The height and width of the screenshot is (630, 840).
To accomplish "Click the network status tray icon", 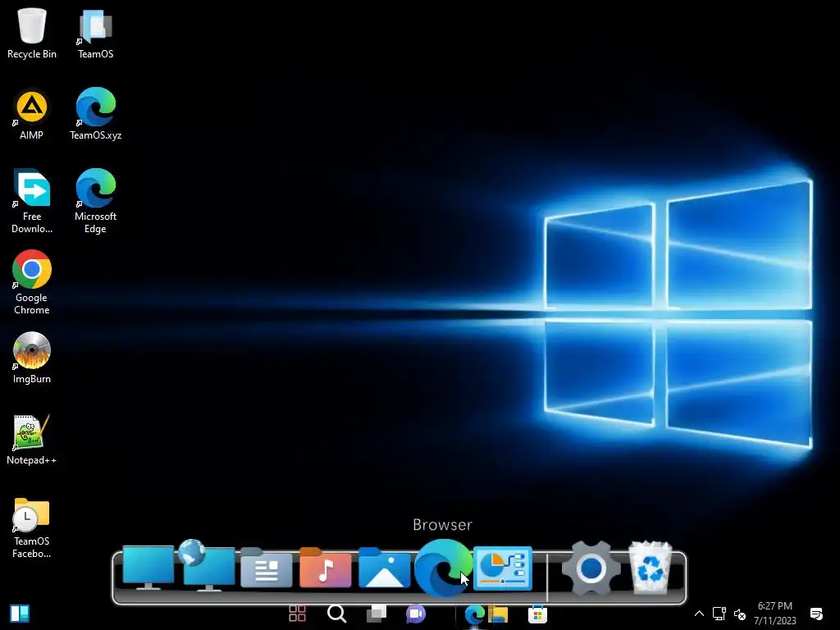I will (719, 614).
